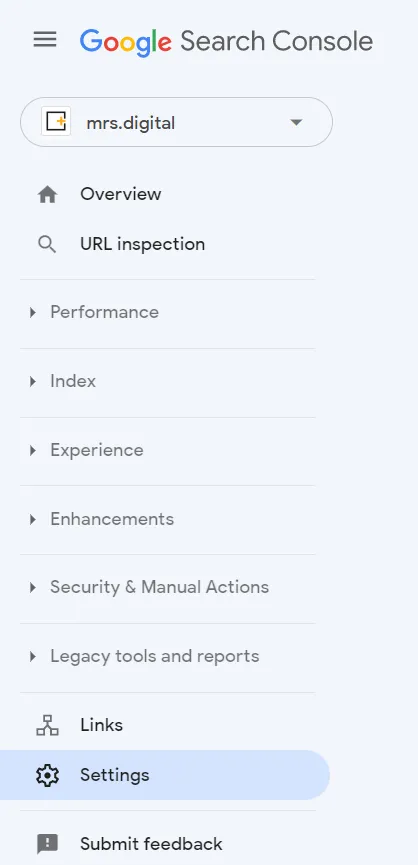
Task: Open the hamburger main menu icon
Action: coord(45,39)
